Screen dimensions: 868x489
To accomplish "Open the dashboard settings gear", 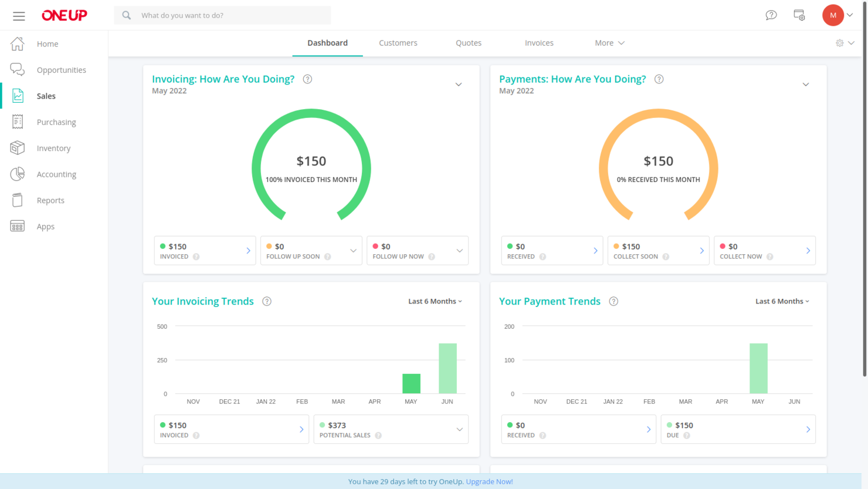I will click(840, 43).
